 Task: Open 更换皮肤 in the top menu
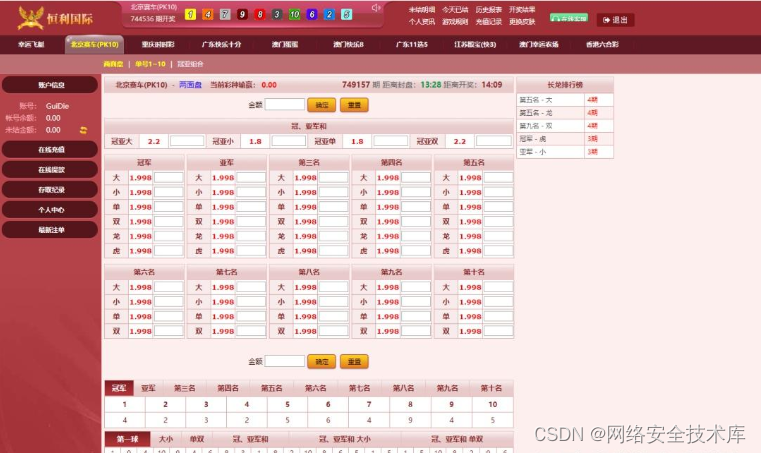coord(522,22)
